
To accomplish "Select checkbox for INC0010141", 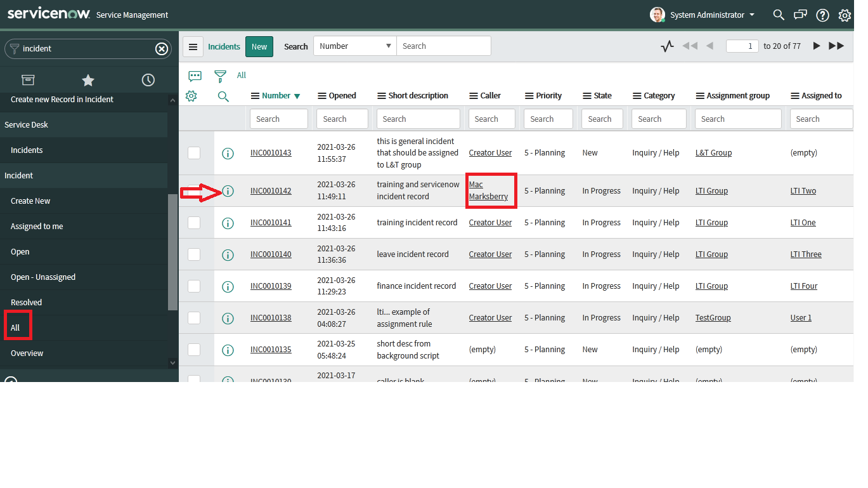I will click(x=194, y=222).
